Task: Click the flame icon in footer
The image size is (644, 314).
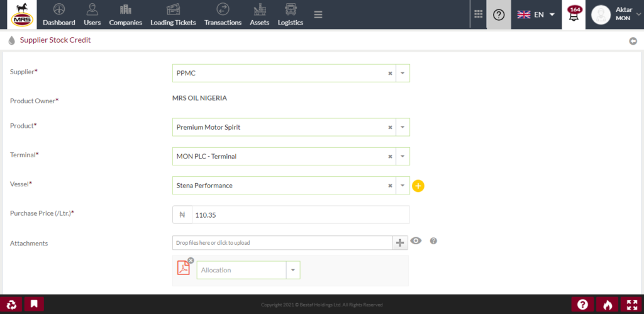Action: [607, 305]
